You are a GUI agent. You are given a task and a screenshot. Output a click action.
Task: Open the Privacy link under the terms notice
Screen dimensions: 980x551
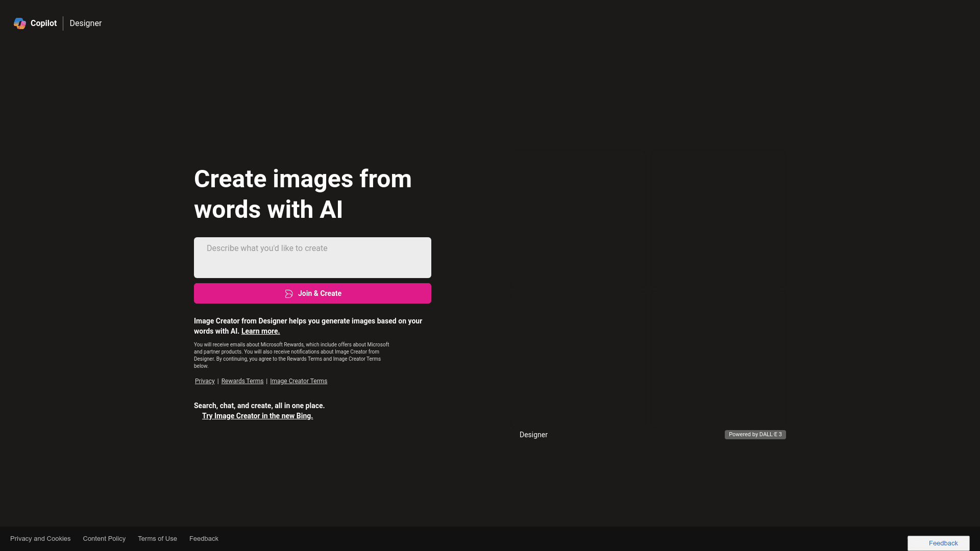coord(204,381)
